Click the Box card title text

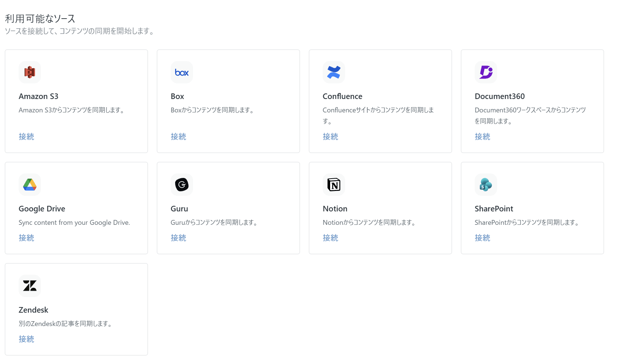tap(177, 96)
